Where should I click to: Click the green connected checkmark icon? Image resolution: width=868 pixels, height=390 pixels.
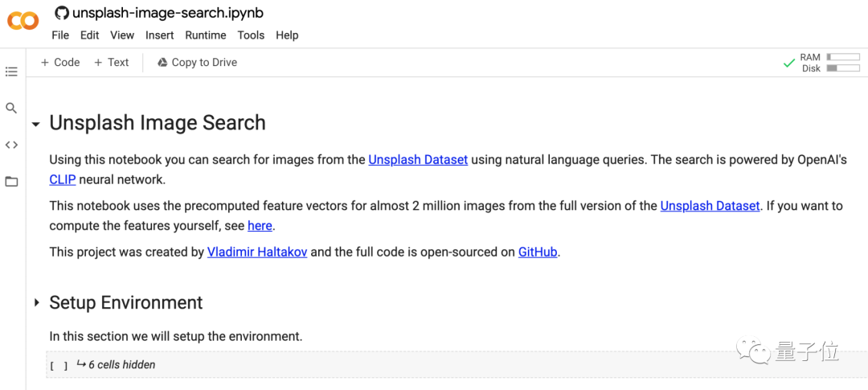[789, 63]
